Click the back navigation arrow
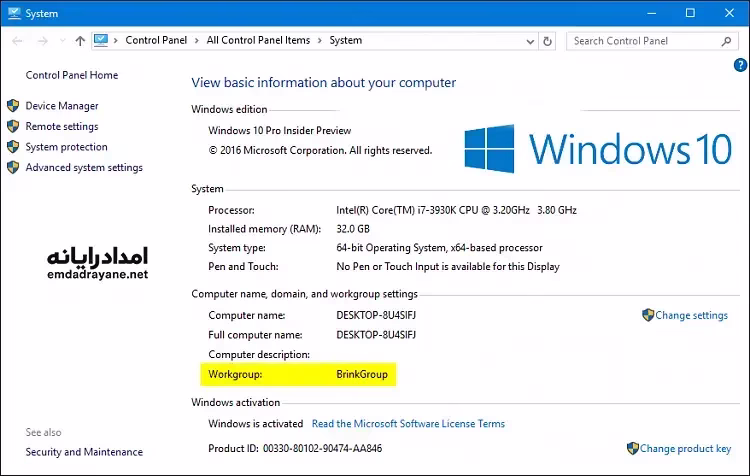 click(x=16, y=41)
